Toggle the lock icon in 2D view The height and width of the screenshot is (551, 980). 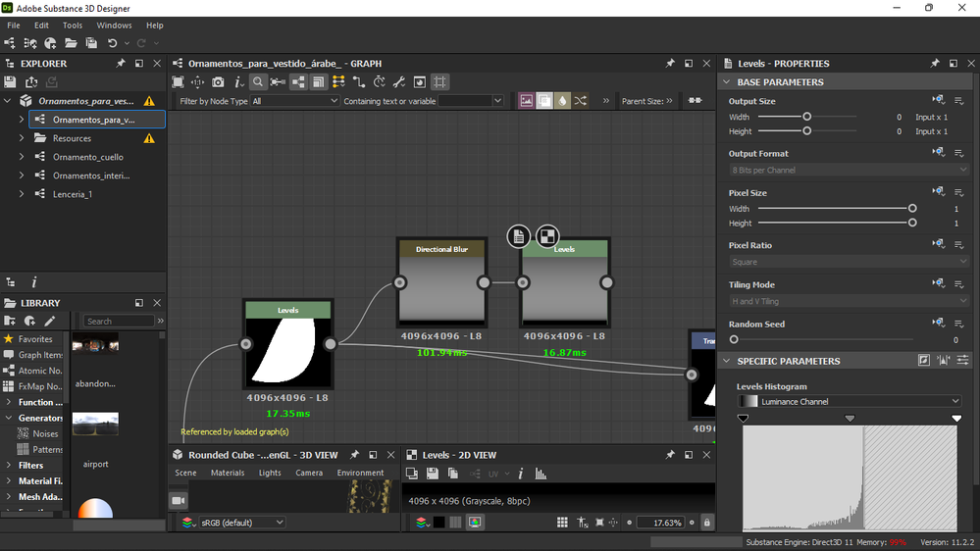tap(707, 523)
